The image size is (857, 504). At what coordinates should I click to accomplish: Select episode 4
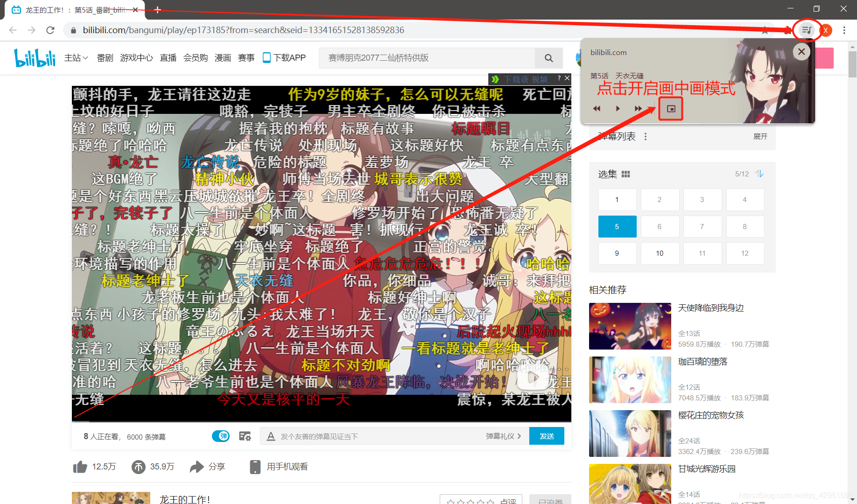745,200
